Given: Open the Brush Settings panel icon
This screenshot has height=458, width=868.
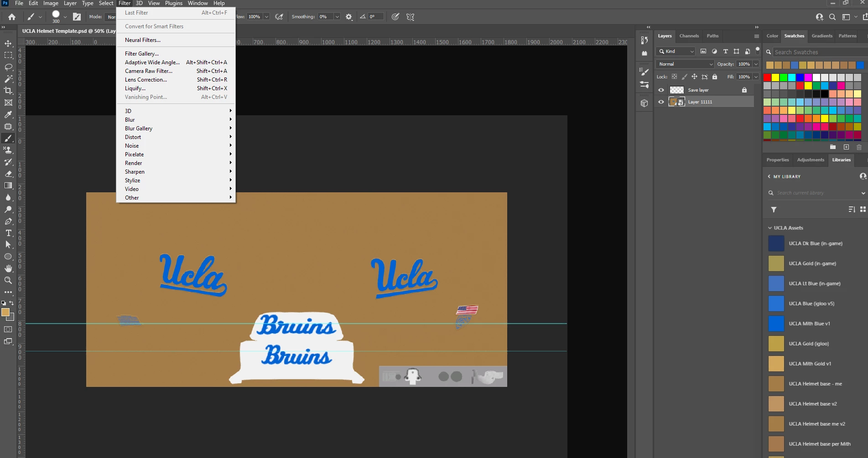Looking at the screenshot, I should [x=644, y=72].
